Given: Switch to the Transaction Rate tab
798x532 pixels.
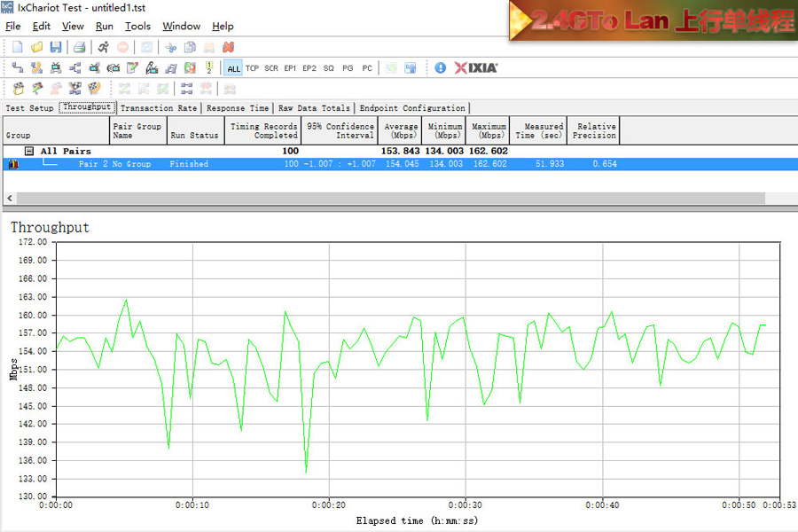Looking at the screenshot, I should 159,108.
